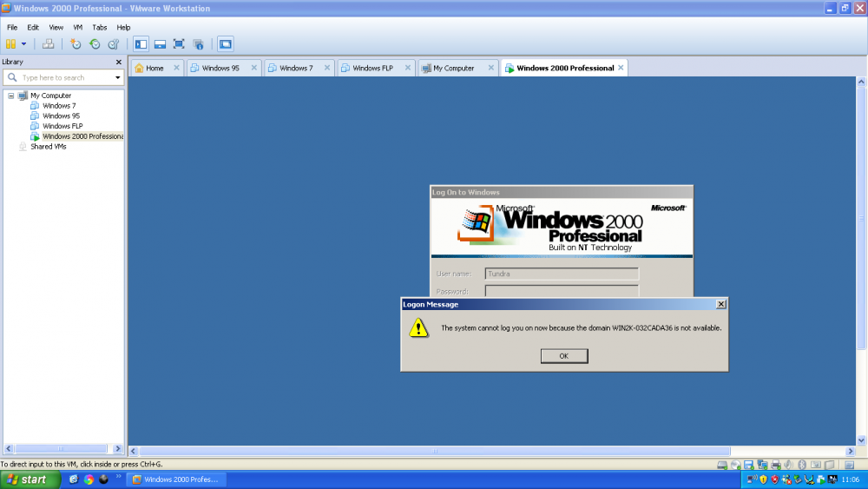Open the VM menu
Screen dimensions: 868x489
[x=77, y=27]
